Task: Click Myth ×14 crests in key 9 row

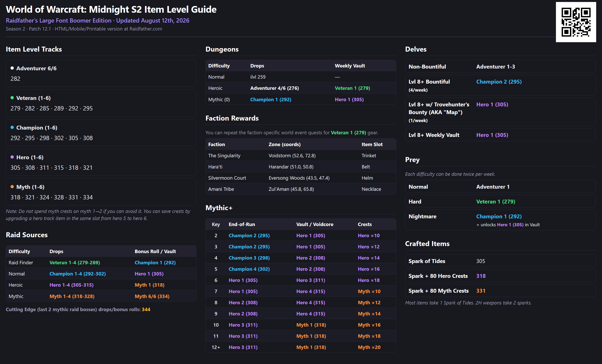Action: click(369, 314)
